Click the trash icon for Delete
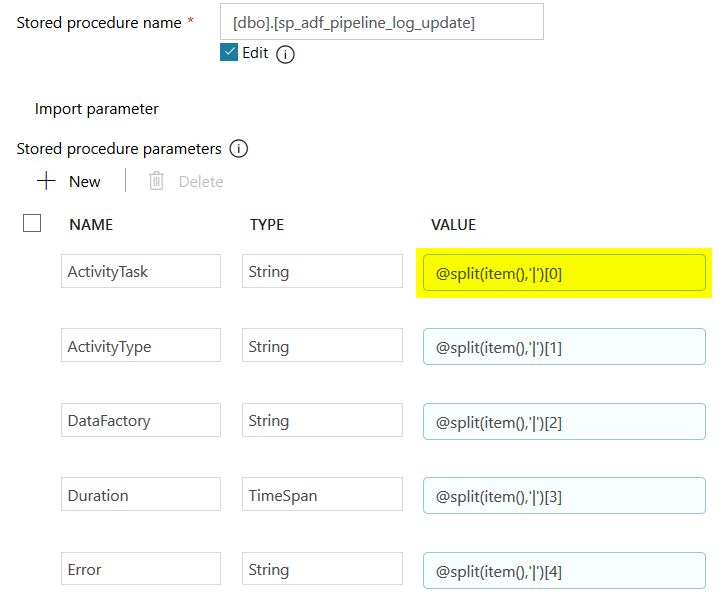723x603 pixels. coord(156,181)
